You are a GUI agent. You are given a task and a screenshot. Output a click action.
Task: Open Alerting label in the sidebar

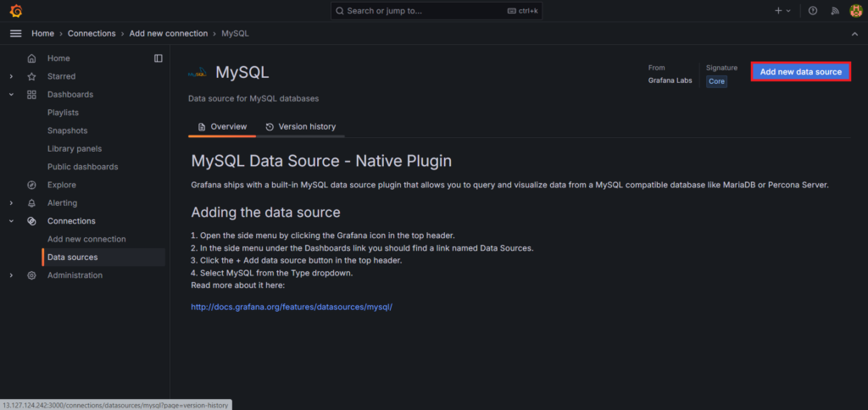point(63,203)
